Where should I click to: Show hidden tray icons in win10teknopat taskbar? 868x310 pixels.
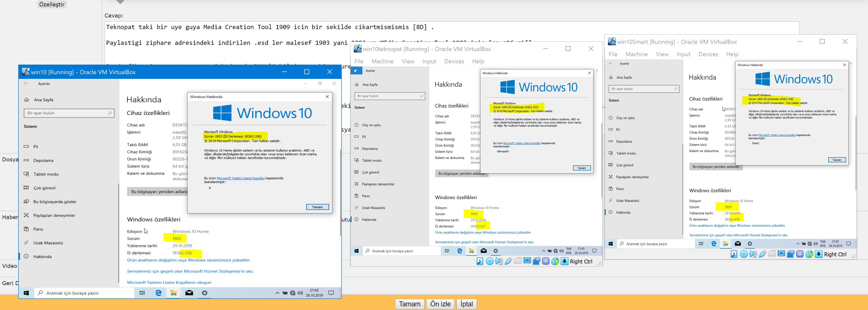tap(543, 251)
